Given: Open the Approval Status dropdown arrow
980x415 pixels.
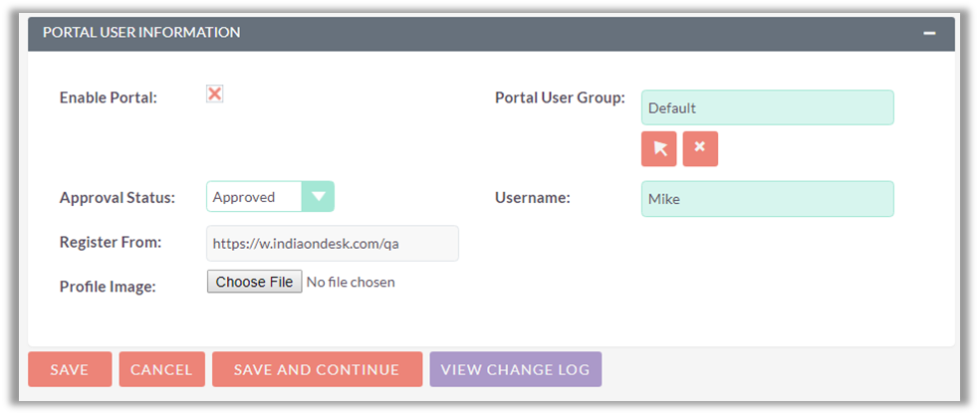Looking at the screenshot, I should (318, 197).
